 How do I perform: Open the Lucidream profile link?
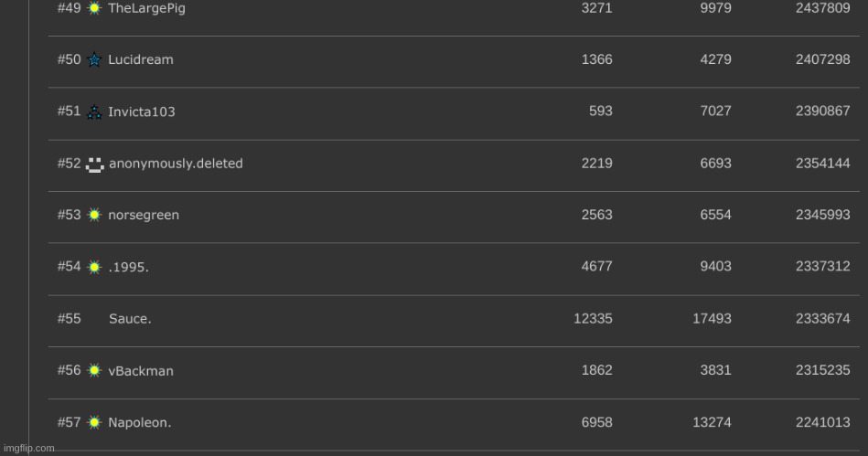pos(140,60)
